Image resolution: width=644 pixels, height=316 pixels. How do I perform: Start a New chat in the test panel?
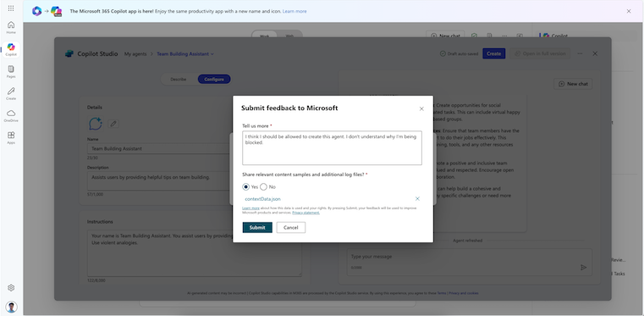[x=573, y=84]
